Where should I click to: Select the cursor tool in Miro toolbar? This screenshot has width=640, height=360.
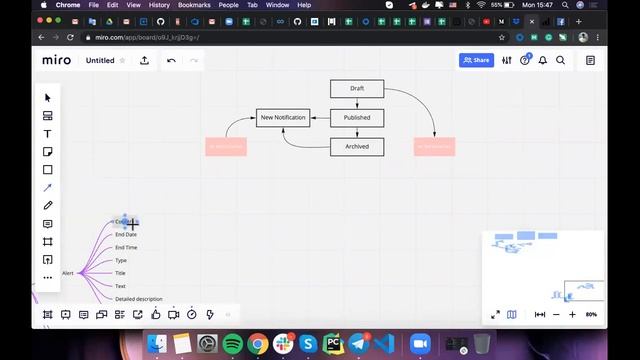(x=48, y=98)
